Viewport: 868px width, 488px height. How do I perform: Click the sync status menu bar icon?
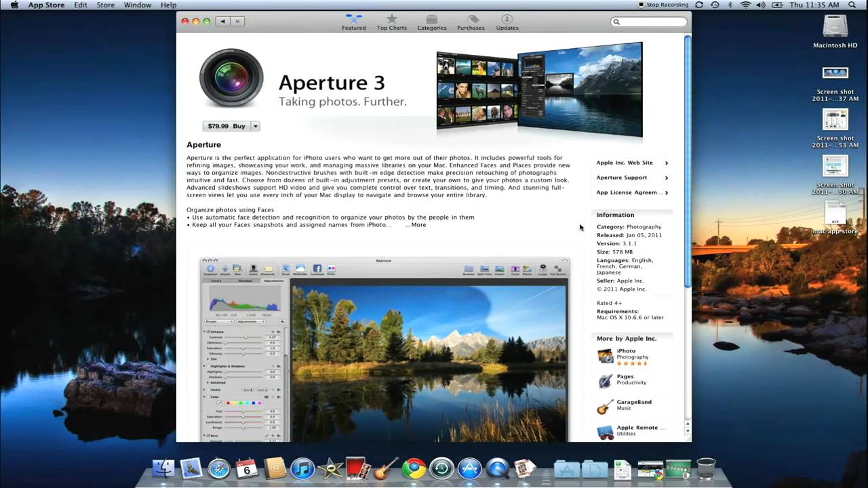699,5
